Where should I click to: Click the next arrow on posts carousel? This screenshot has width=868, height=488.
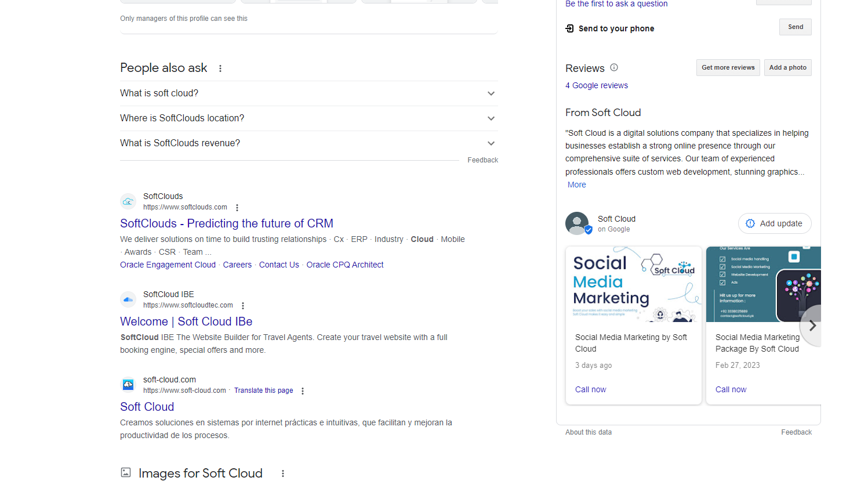click(x=812, y=326)
